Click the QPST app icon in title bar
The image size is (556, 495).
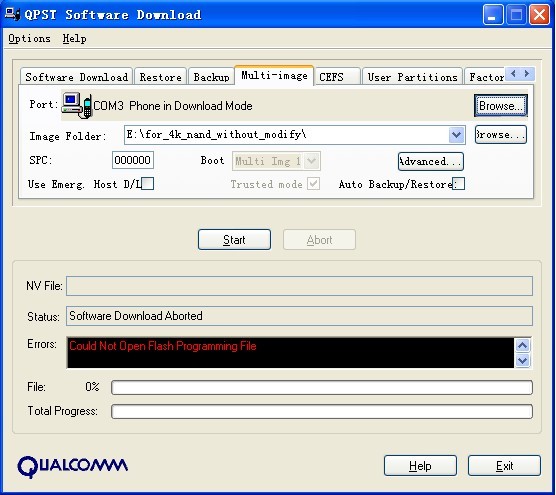[12, 14]
